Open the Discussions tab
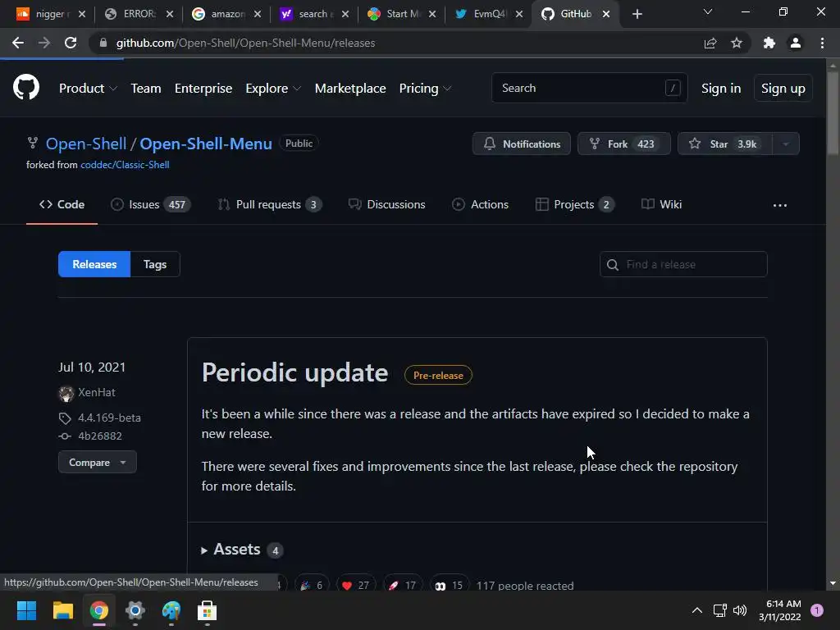 tap(387, 204)
